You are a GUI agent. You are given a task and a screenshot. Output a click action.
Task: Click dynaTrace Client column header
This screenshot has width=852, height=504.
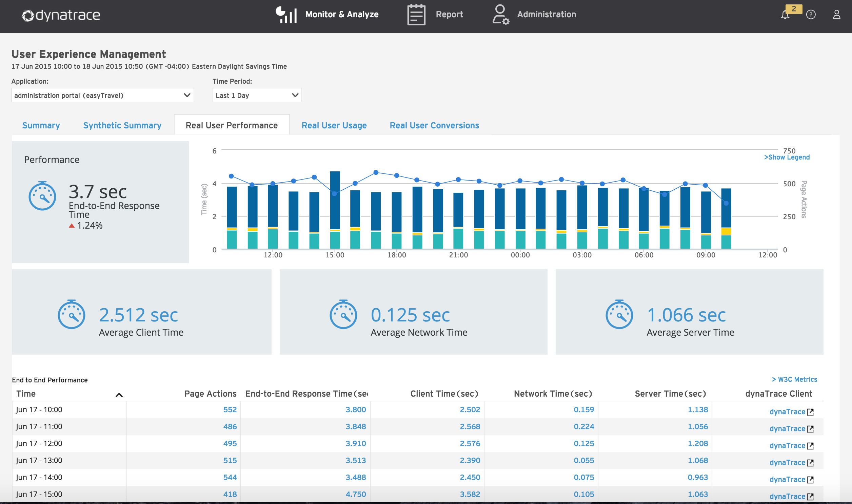point(778,394)
